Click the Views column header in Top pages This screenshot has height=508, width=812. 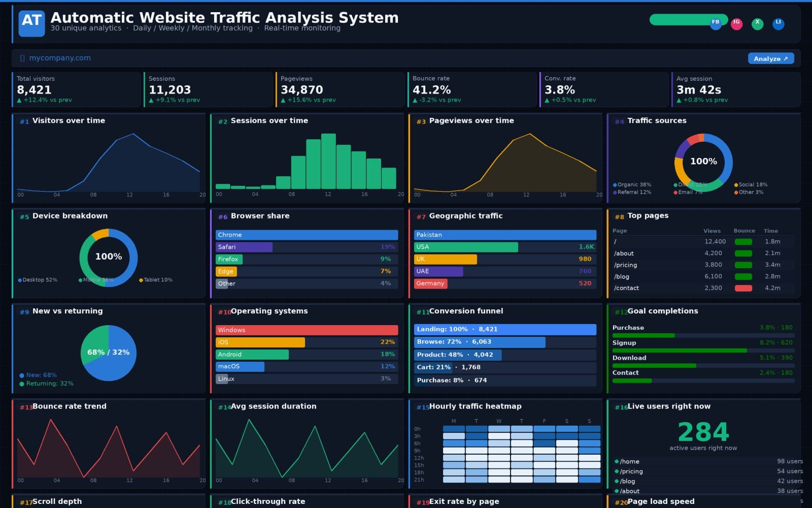click(x=712, y=231)
